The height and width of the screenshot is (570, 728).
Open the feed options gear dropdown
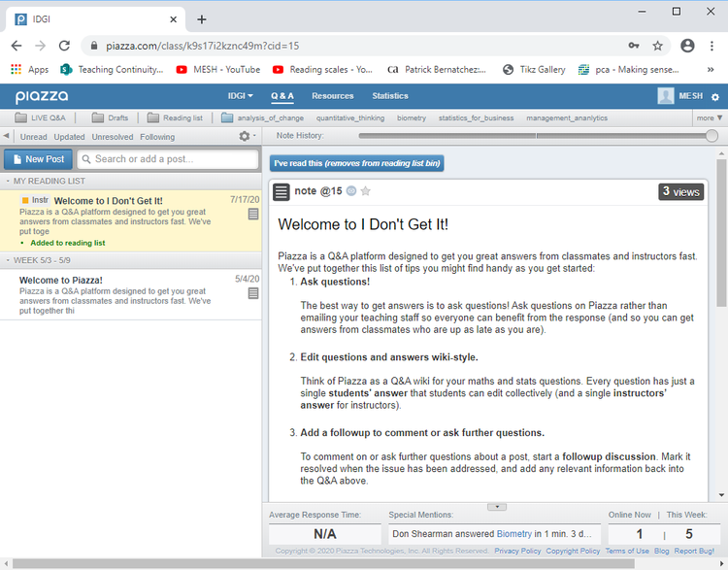(x=247, y=137)
